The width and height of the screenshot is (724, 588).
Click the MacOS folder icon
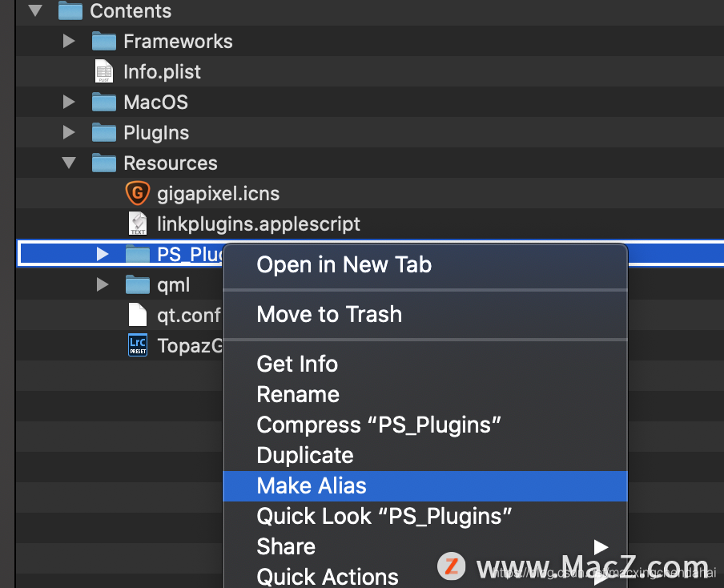pos(104,102)
